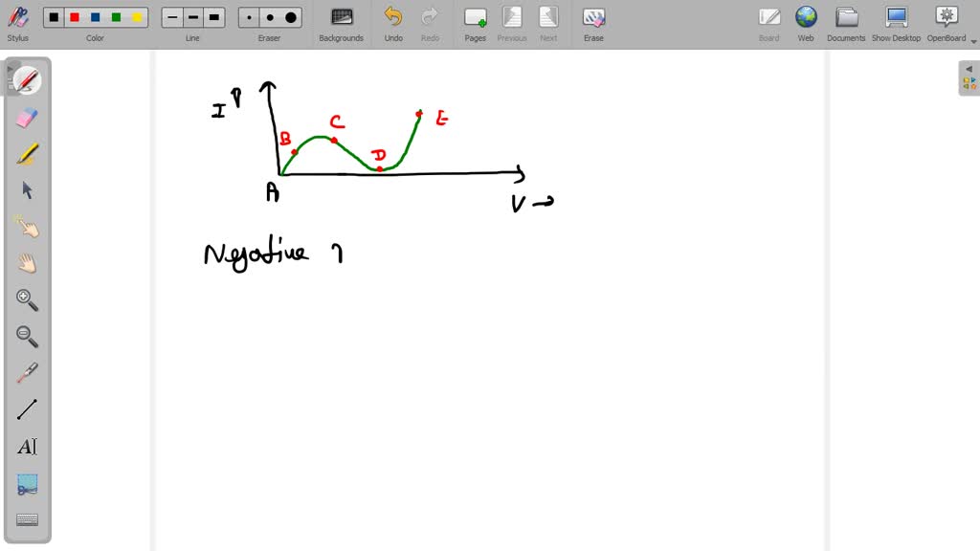980x551 pixels.
Task: Switch to the large eraser size
Action: (x=290, y=16)
